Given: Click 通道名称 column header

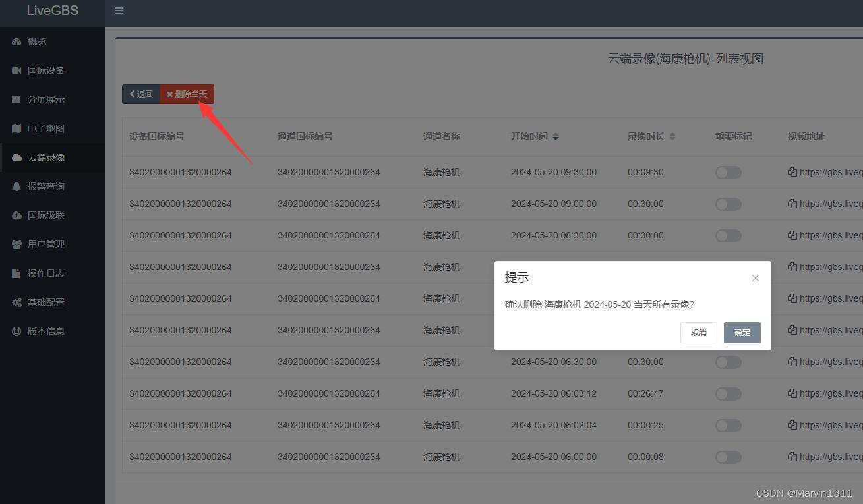Looking at the screenshot, I should tap(442, 136).
